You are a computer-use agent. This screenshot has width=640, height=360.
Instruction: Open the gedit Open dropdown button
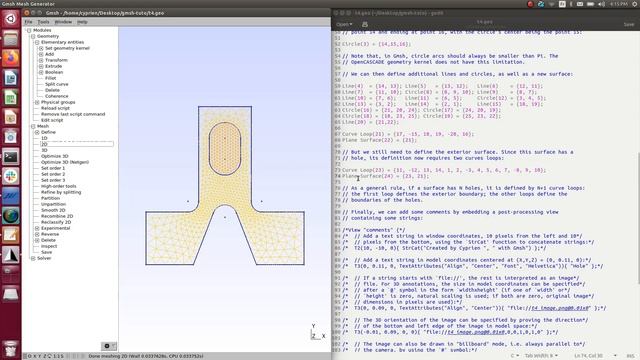344,24
